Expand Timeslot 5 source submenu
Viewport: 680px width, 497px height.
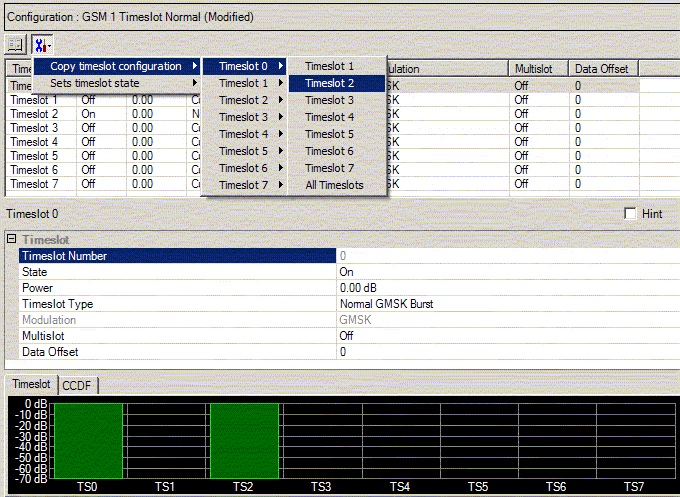(x=244, y=151)
